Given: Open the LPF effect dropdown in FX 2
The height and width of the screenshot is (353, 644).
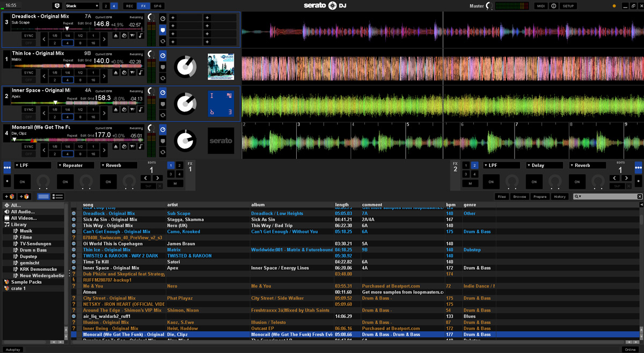Looking at the screenshot, I should pyautogui.click(x=501, y=165).
